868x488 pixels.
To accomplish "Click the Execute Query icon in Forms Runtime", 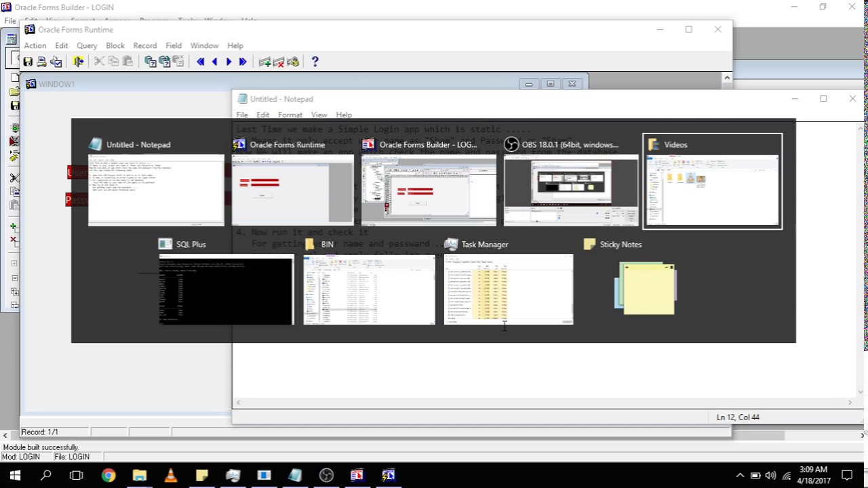I will [164, 62].
